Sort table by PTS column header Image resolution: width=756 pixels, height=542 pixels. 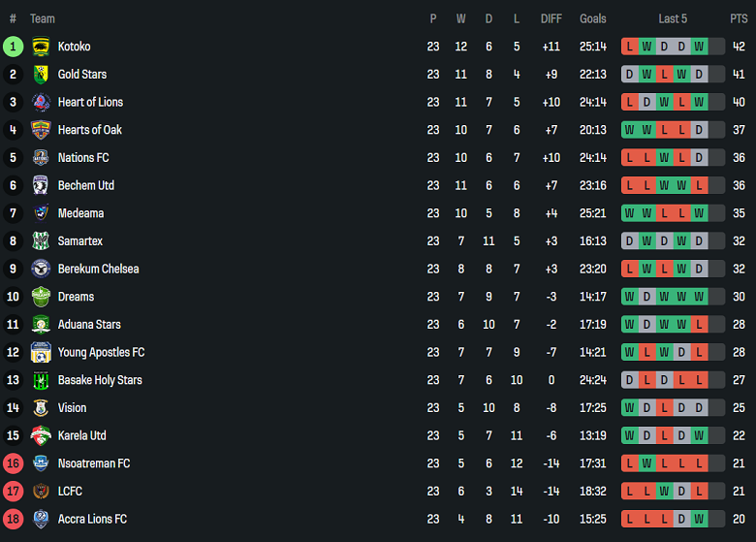739,18
